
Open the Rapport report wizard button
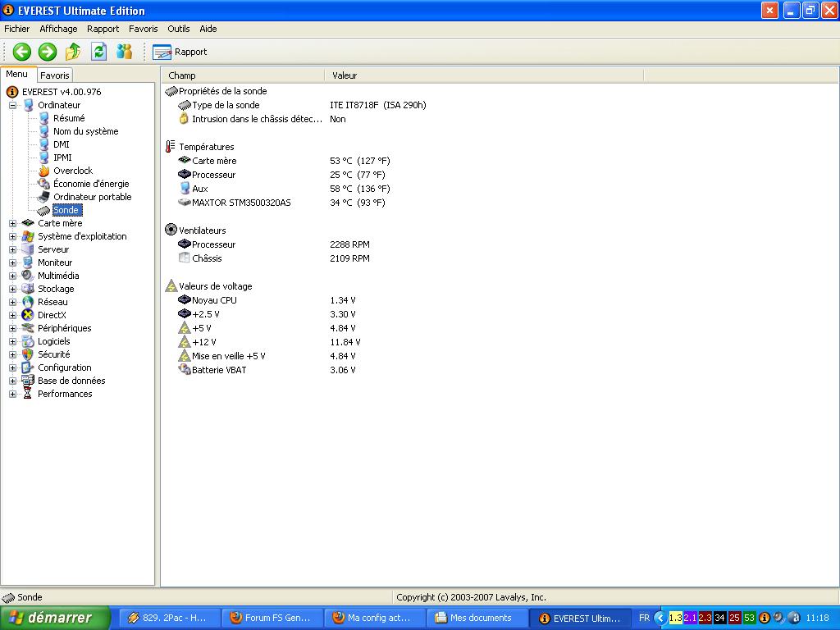click(x=180, y=52)
